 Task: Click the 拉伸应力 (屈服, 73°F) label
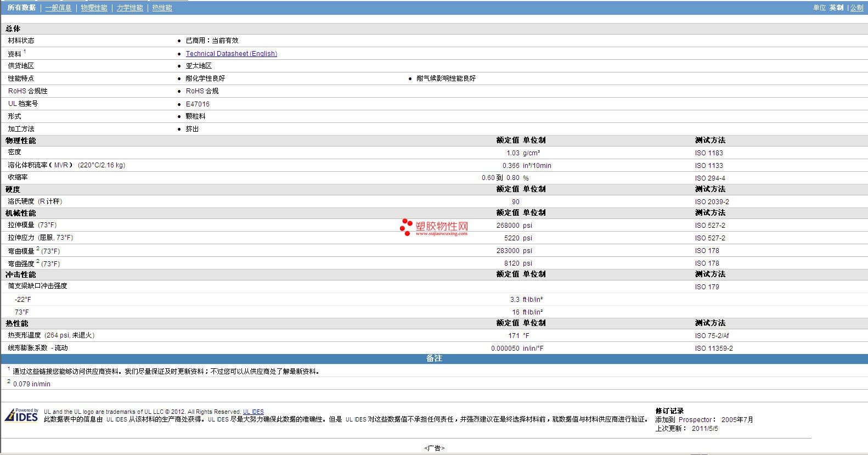click(41, 238)
